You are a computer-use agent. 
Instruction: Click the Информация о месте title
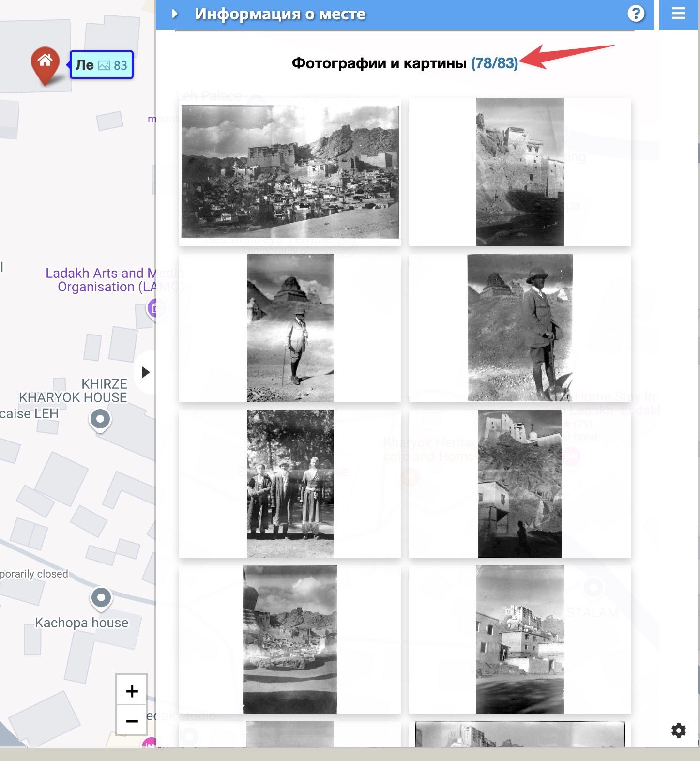[280, 14]
